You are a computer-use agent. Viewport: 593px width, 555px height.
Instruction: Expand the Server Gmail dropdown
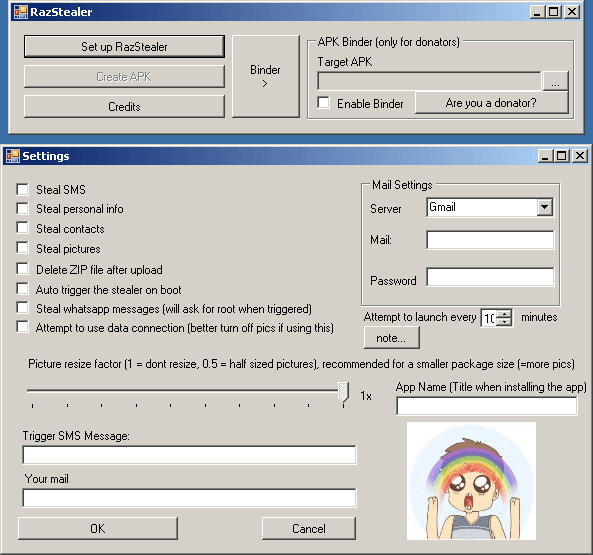coord(545,207)
